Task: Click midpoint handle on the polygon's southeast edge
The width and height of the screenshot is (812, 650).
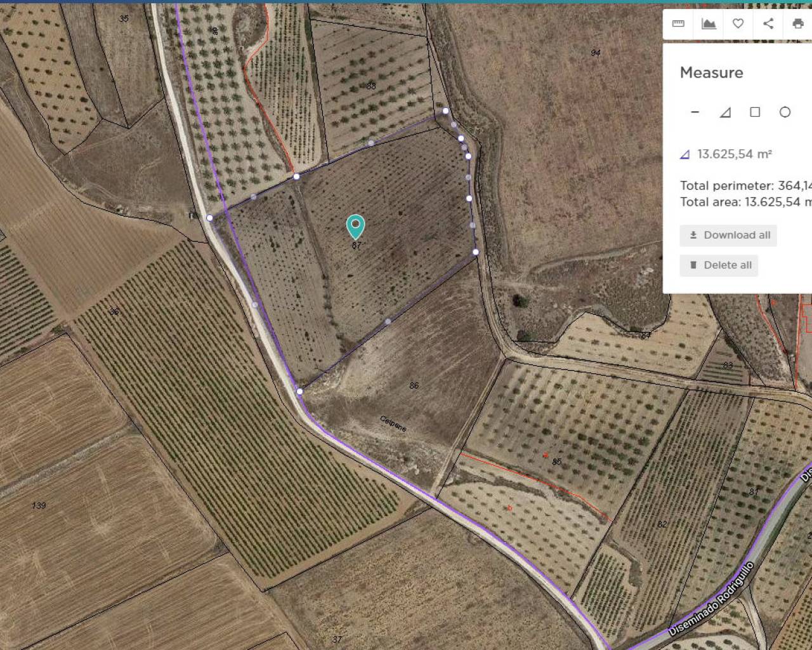Action: (x=388, y=322)
